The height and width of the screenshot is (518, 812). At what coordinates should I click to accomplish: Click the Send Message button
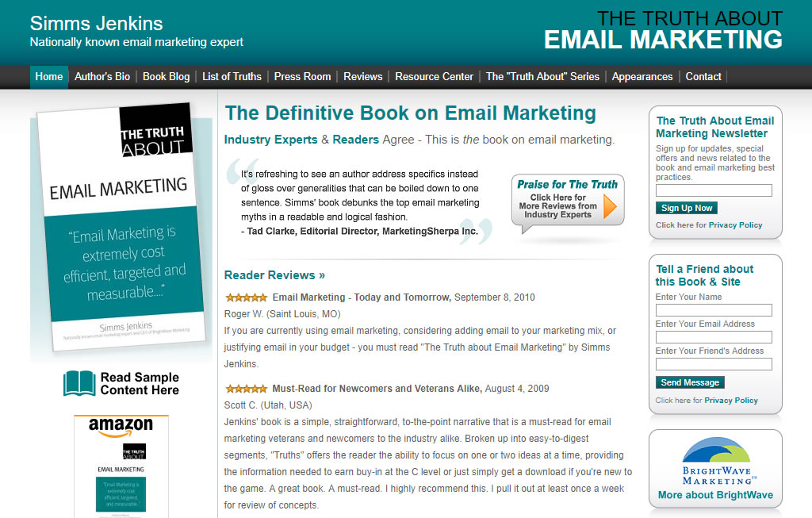(690, 382)
